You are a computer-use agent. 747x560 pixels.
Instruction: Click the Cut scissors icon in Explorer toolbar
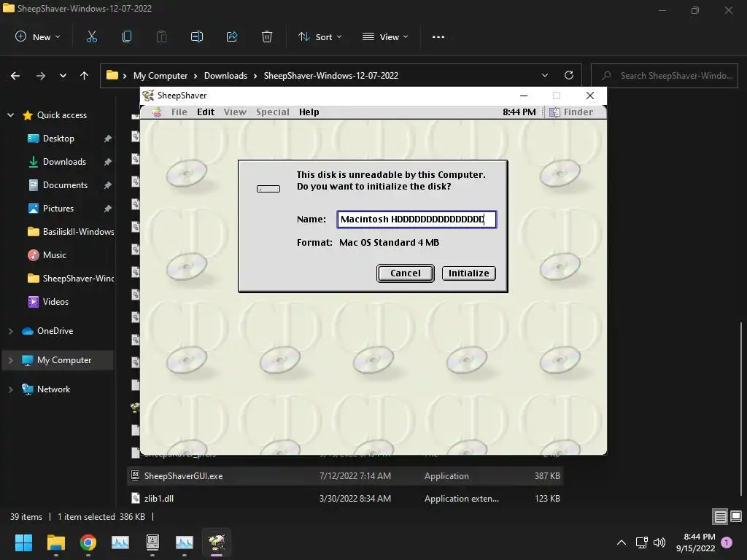91,36
